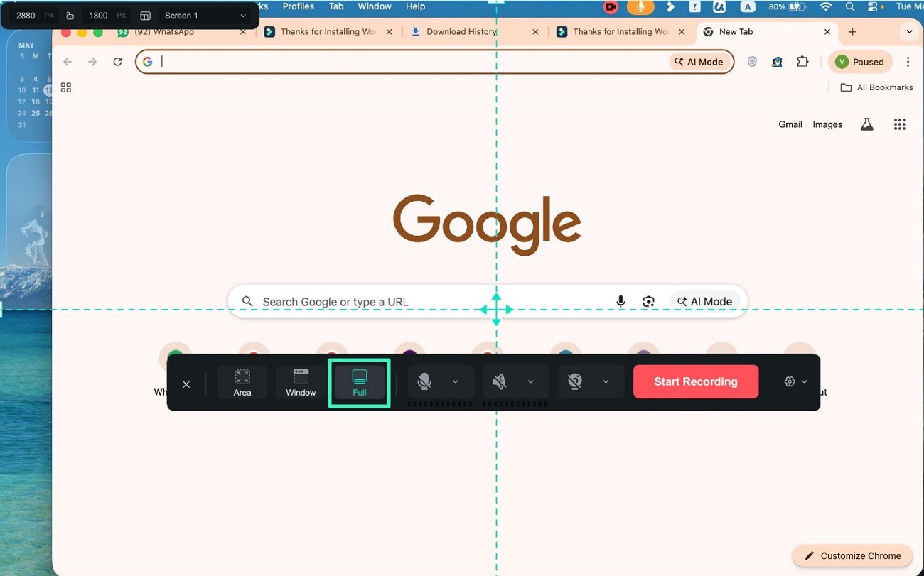The image size is (924, 576).
Task: Click the red recording icon in menu bar
Action: 611,6
